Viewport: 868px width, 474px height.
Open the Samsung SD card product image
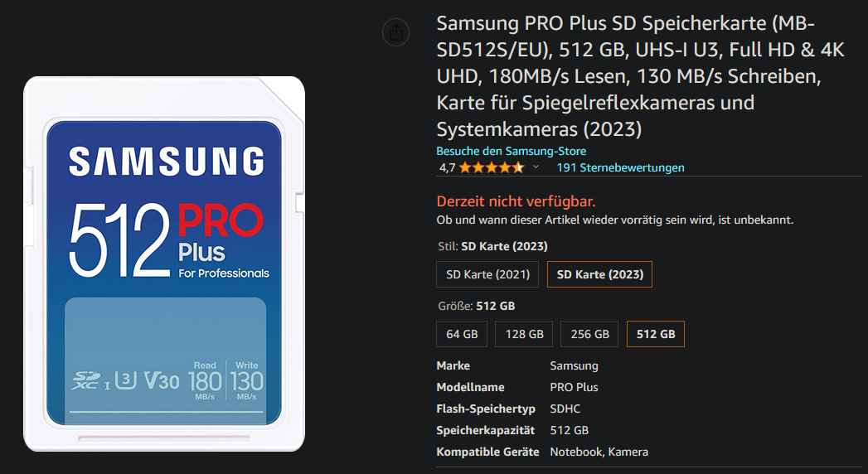pyautogui.click(x=164, y=264)
